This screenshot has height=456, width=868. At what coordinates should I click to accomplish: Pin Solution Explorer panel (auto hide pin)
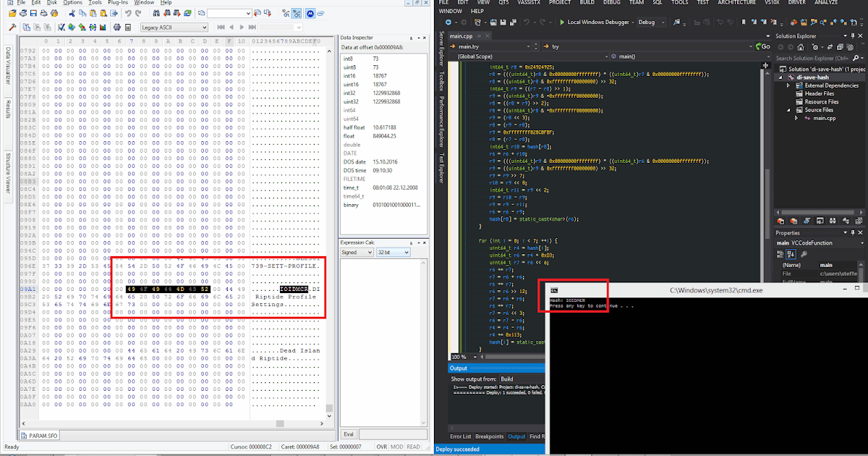[852, 35]
